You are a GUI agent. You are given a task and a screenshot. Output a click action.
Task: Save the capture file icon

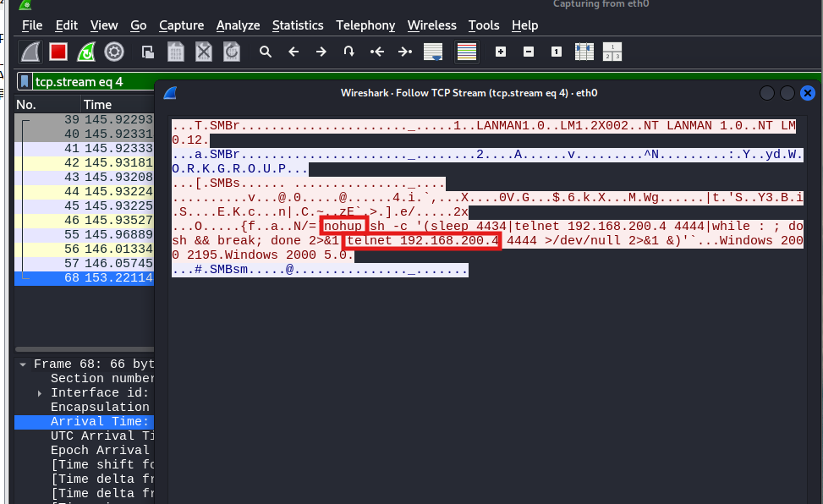click(176, 52)
